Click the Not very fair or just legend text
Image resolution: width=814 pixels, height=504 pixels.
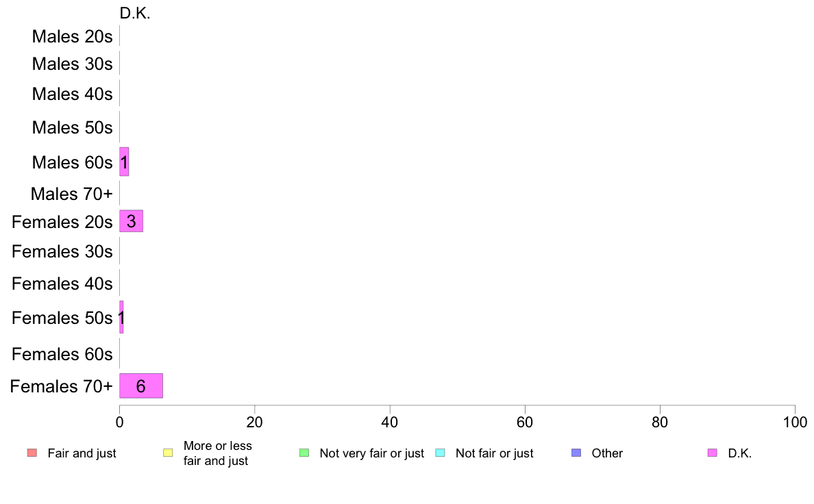coord(371,453)
